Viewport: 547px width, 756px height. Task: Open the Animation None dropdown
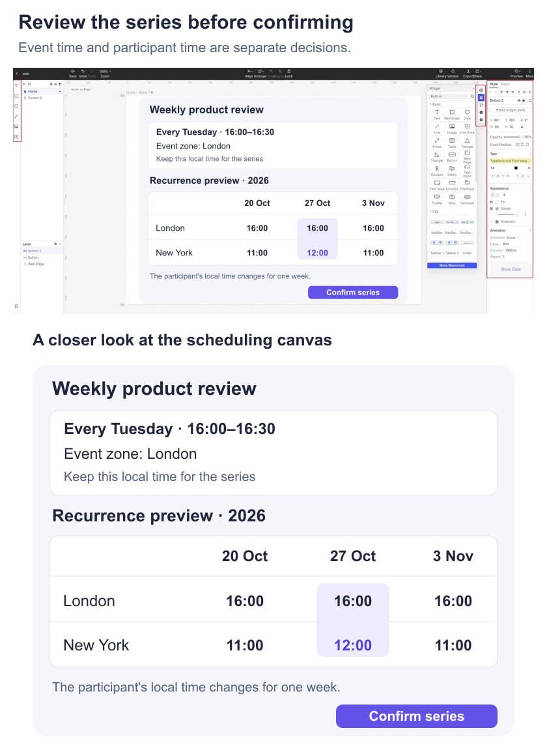point(512,238)
